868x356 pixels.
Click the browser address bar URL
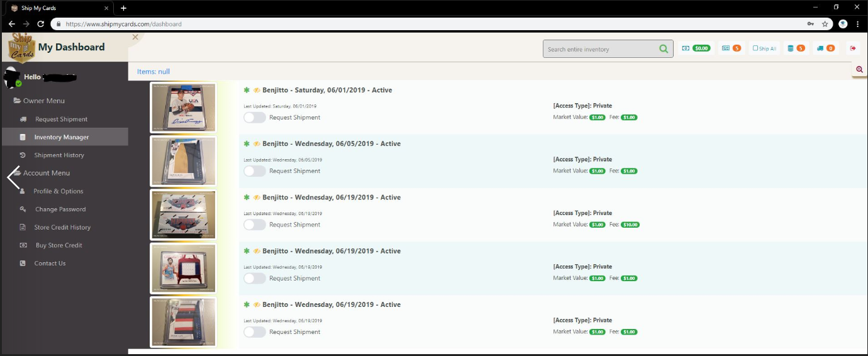(x=124, y=24)
